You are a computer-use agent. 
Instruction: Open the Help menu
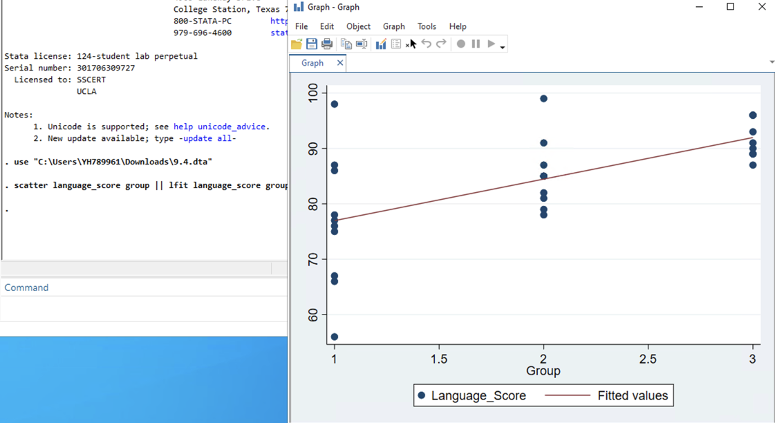(458, 26)
